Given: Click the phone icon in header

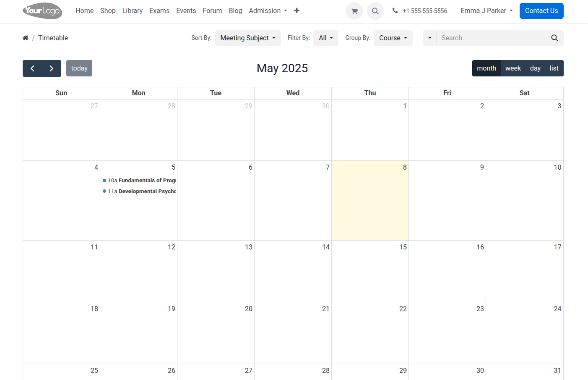Looking at the screenshot, I should pos(395,11).
